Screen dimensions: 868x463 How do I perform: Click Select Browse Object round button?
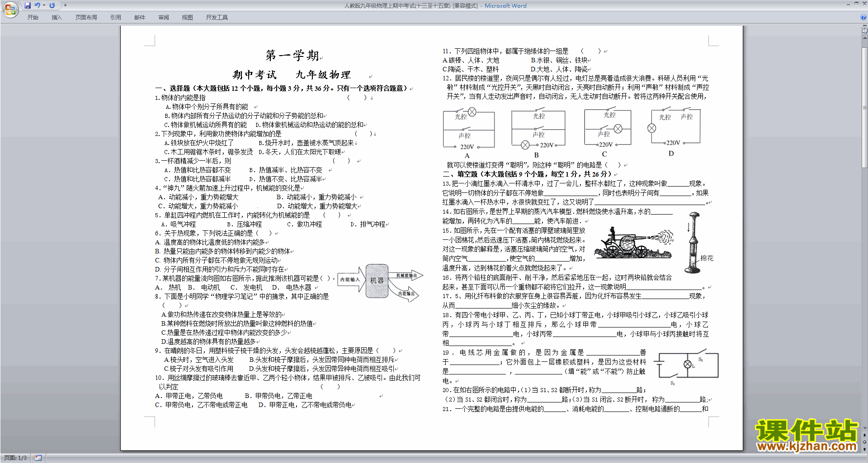(x=865, y=442)
